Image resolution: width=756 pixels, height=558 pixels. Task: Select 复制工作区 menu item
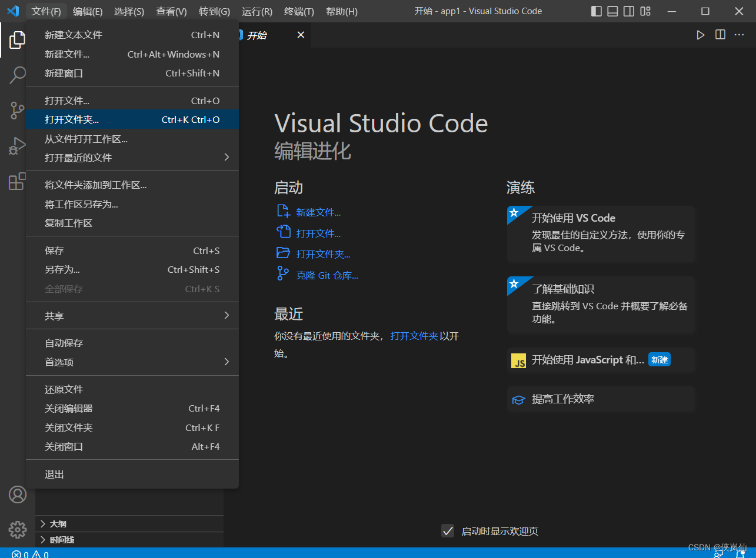(x=132, y=223)
